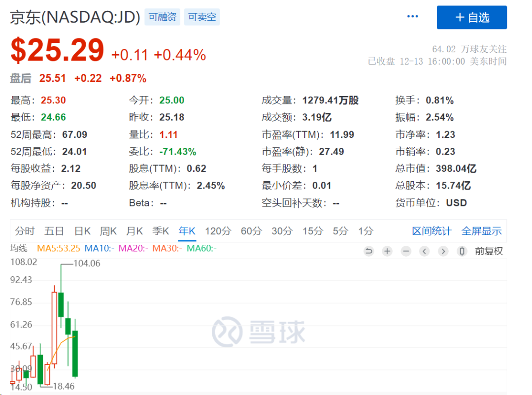The height and width of the screenshot is (395, 532).
Task: Zoom out chart with minus icon
Action: (x=406, y=251)
